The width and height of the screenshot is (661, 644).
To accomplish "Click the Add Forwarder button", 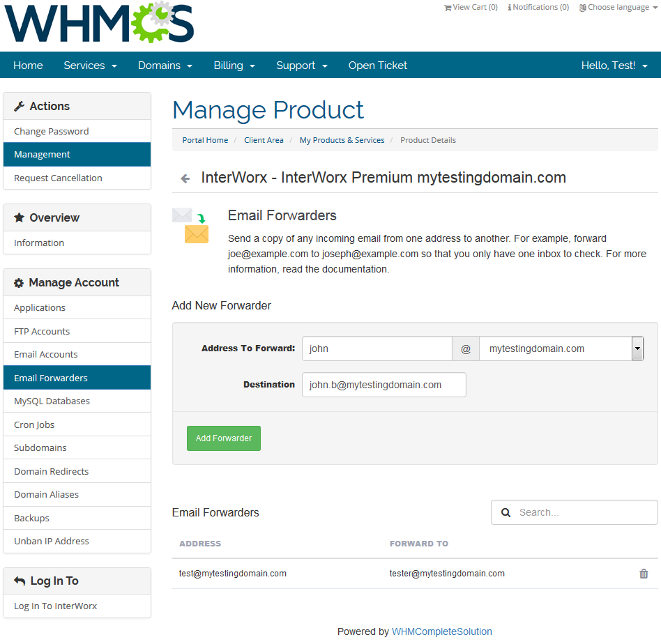I will [x=223, y=438].
